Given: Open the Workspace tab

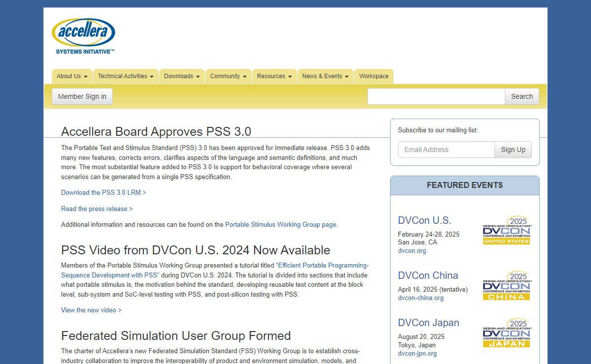Looking at the screenshot, I should coord(374,76).
